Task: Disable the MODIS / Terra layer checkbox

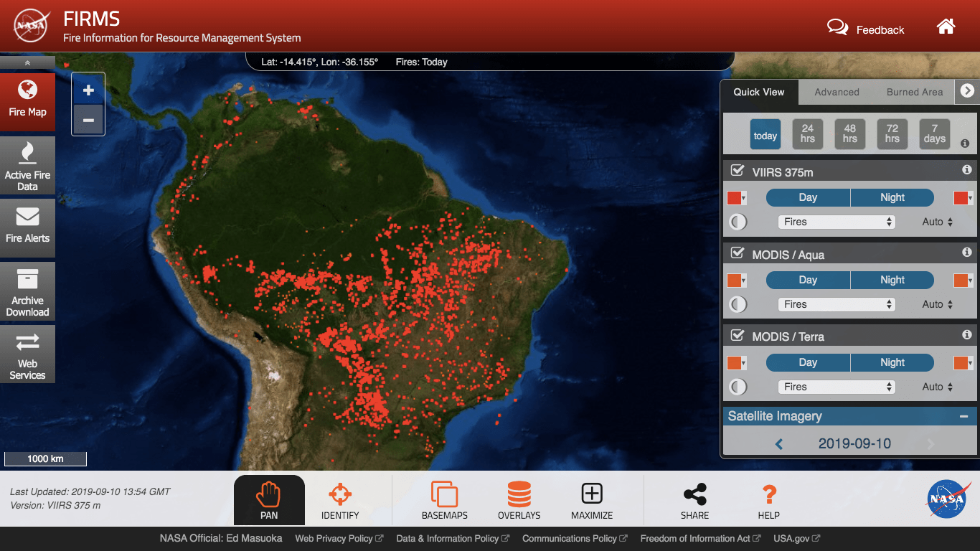Action: click(737, 335)
